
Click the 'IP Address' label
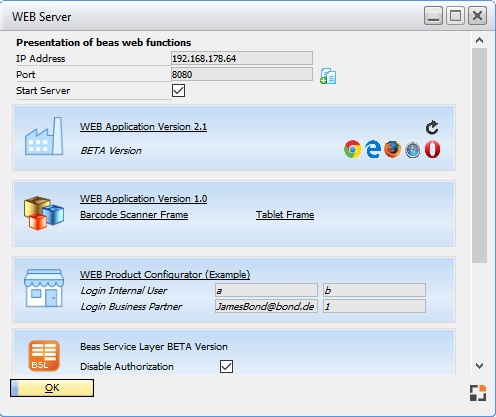(x=41, y=59)
